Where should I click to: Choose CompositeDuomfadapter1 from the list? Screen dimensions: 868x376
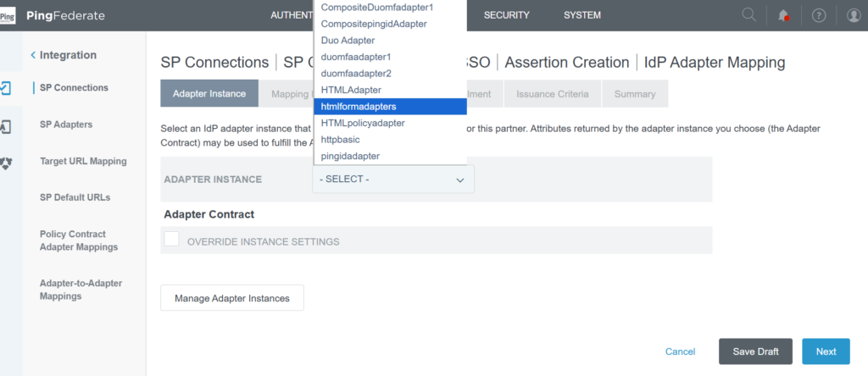point(390,8)
